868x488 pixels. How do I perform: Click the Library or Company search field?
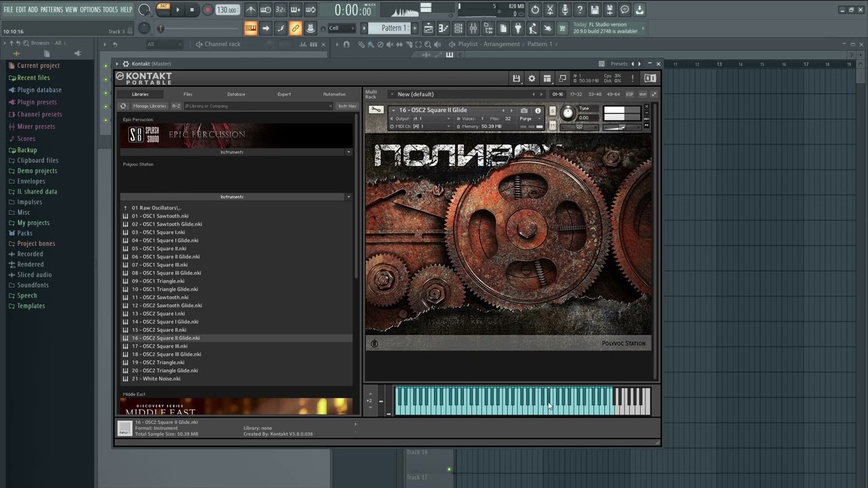258,106
